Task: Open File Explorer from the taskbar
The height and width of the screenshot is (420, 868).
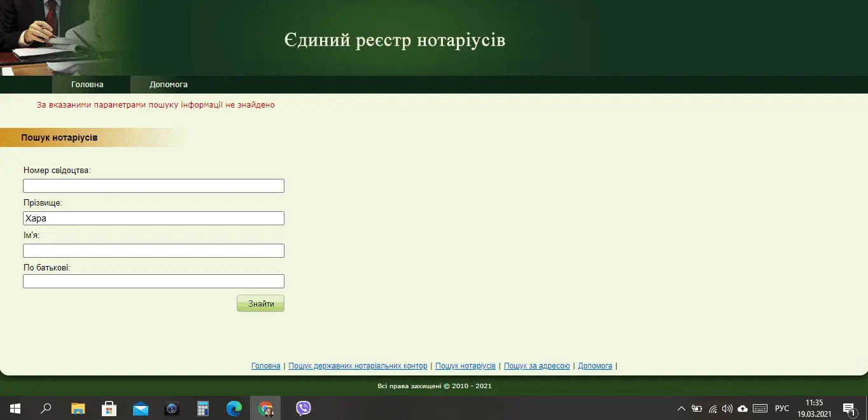Action: (x=78, y=408)
